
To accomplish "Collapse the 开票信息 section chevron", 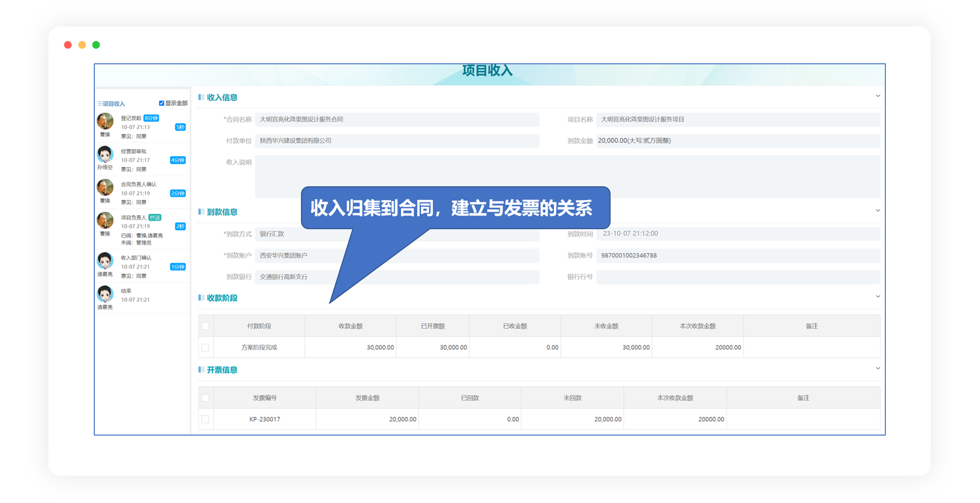I will [x=878, y=368].
